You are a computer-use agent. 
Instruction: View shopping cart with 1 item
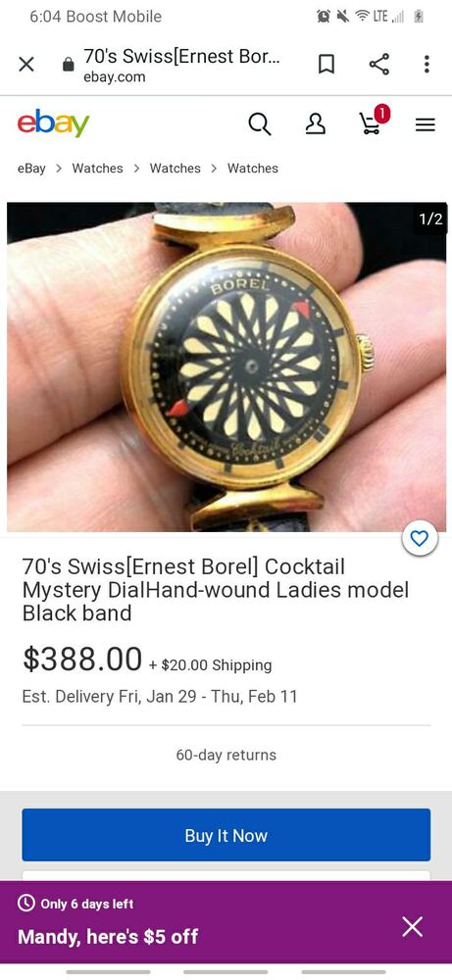pos(374,120)
